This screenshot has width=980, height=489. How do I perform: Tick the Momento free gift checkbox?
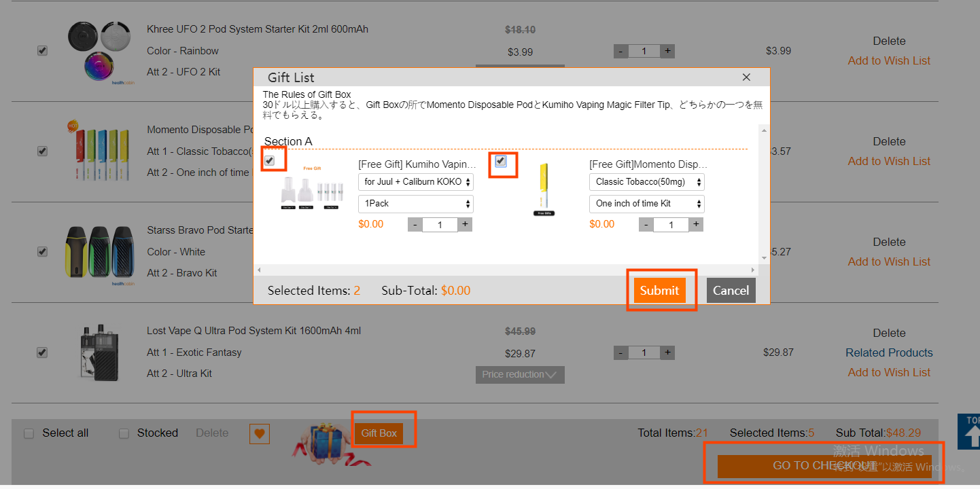coord(501,160)
